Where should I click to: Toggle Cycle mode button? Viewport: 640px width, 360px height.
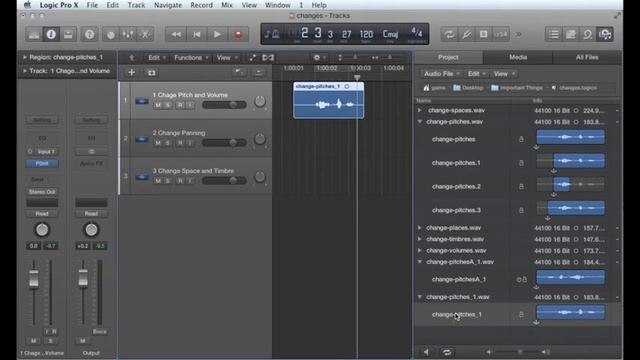pos(449,34)
